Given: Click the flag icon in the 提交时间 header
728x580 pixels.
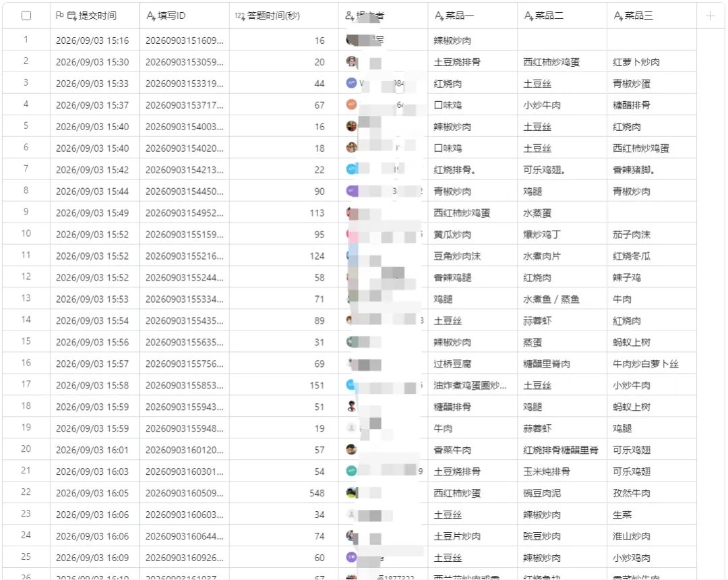Looking at the screenshot, I should [59, 16].
